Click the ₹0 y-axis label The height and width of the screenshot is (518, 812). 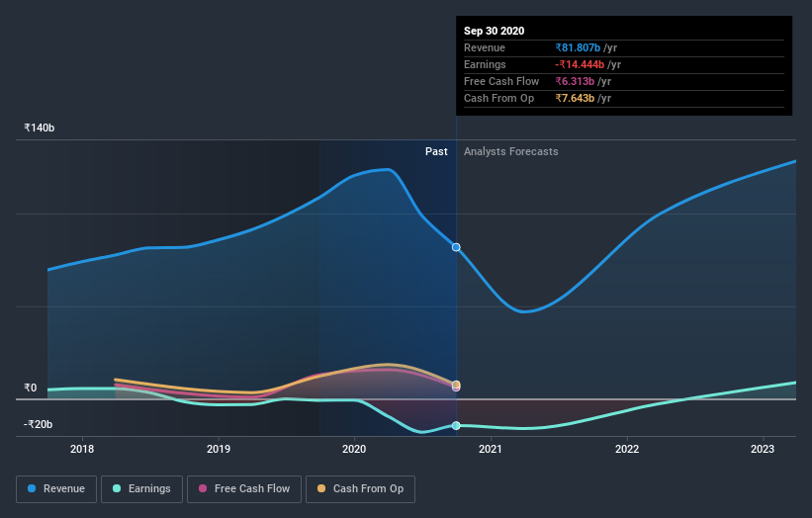[x=30, y=388]
